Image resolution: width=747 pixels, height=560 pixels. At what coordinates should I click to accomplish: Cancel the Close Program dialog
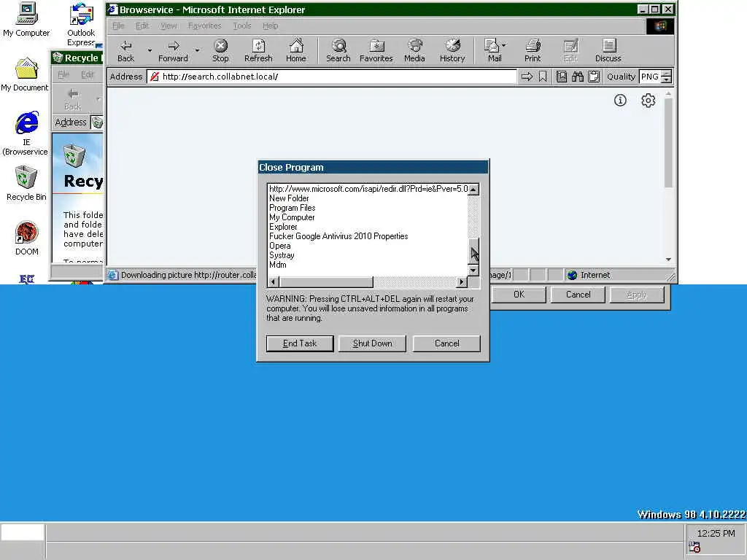446,343
